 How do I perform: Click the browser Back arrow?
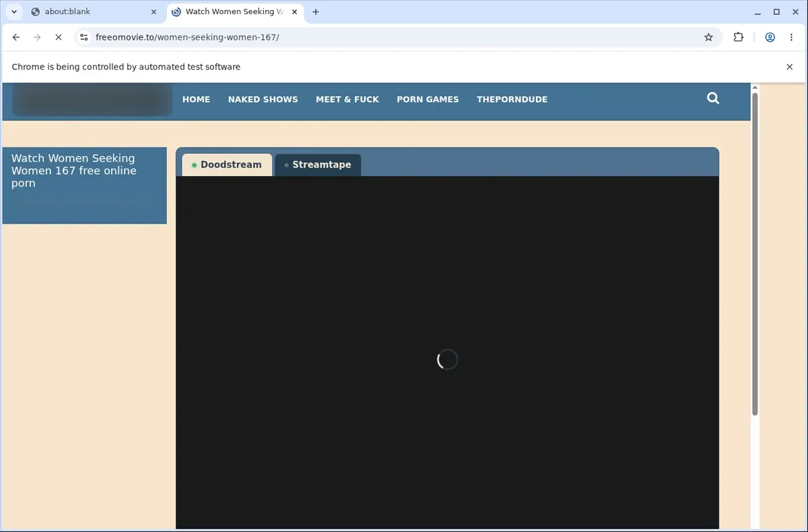16,38
